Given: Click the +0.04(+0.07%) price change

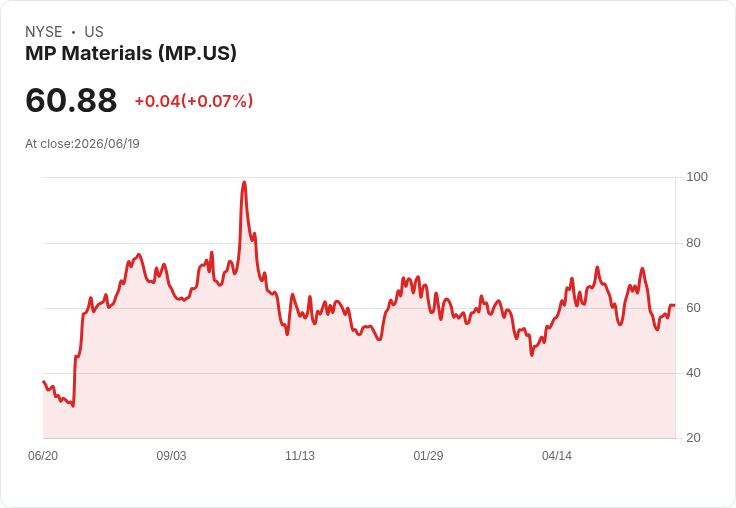Looking at the screenshot, I should pyautogui.click(x=194, y=101).
